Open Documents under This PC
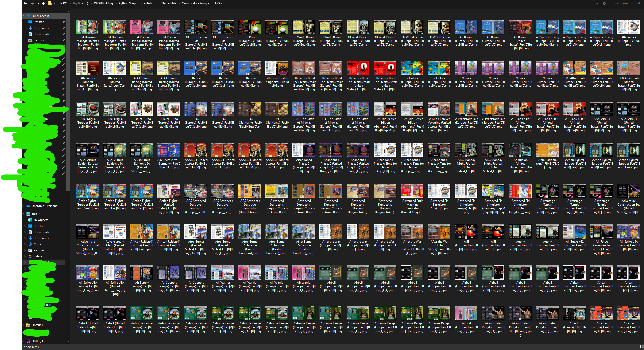This screenshot has height=350, width=644. coord(41,232)
